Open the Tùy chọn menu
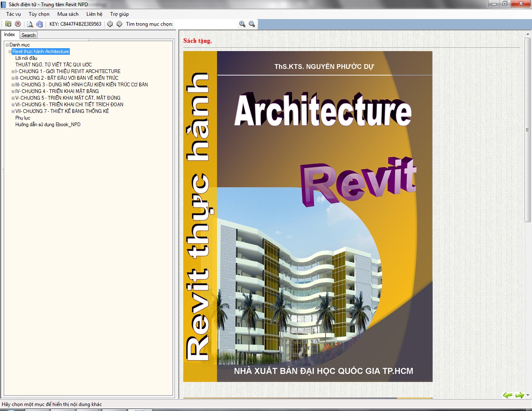 [x=39, y=14]
